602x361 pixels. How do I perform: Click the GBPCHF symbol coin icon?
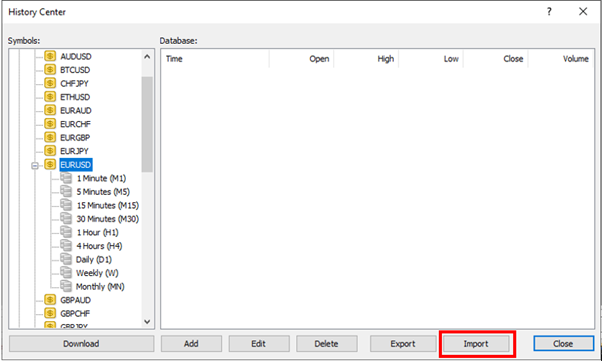click(x=50, y=313)
